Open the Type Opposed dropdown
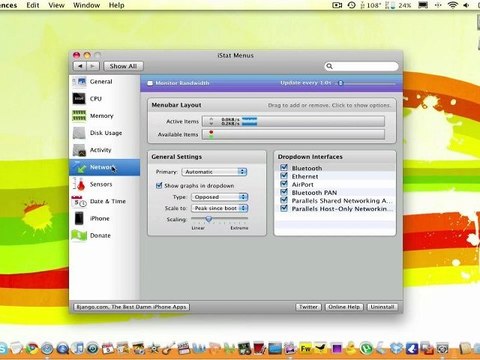The image size is (480, 360). pyautogui.click(x=219, y=197)
